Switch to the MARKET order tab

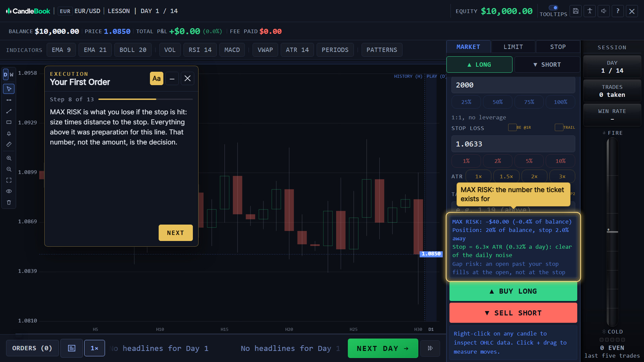pyautogui.click(x=468, y=47)
